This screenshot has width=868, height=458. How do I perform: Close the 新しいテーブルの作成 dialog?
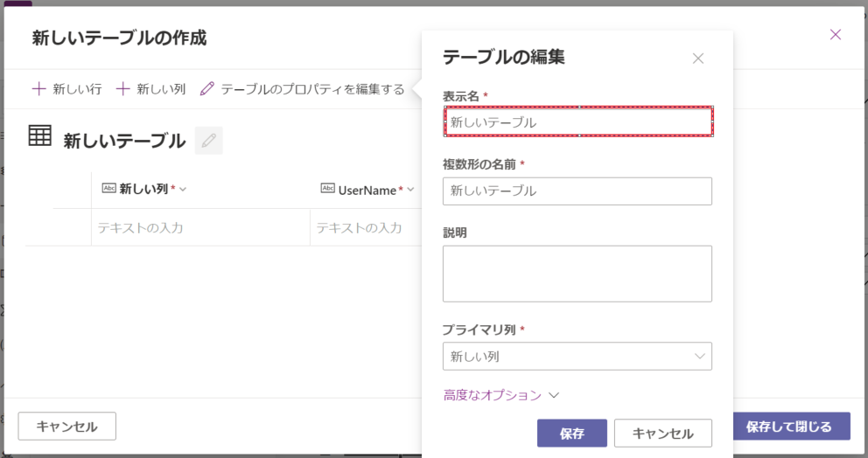click(x=836, y=35)
